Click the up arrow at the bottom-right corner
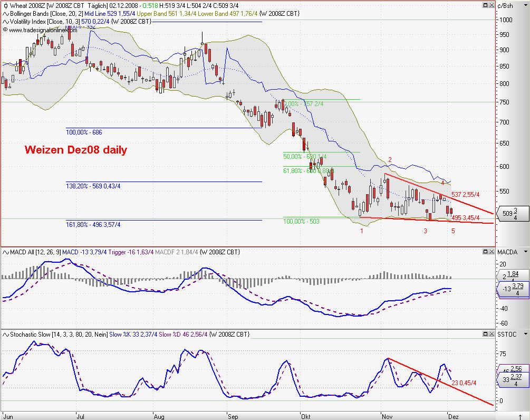 (x=520, y=417)
